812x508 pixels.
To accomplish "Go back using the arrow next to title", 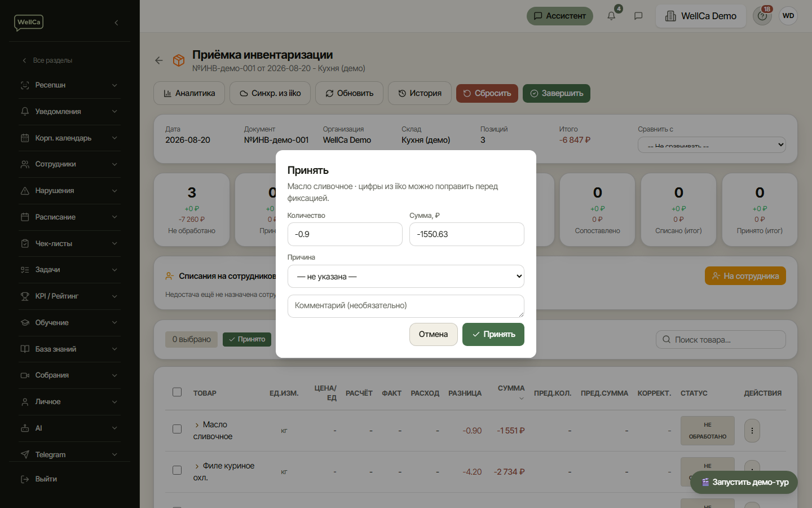I will pos(159,60).
